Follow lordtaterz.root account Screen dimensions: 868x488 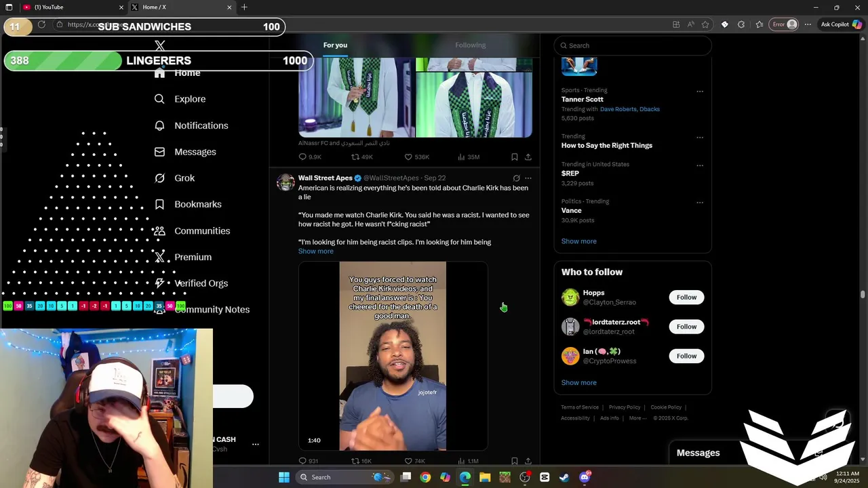click(x=686, y=327)
